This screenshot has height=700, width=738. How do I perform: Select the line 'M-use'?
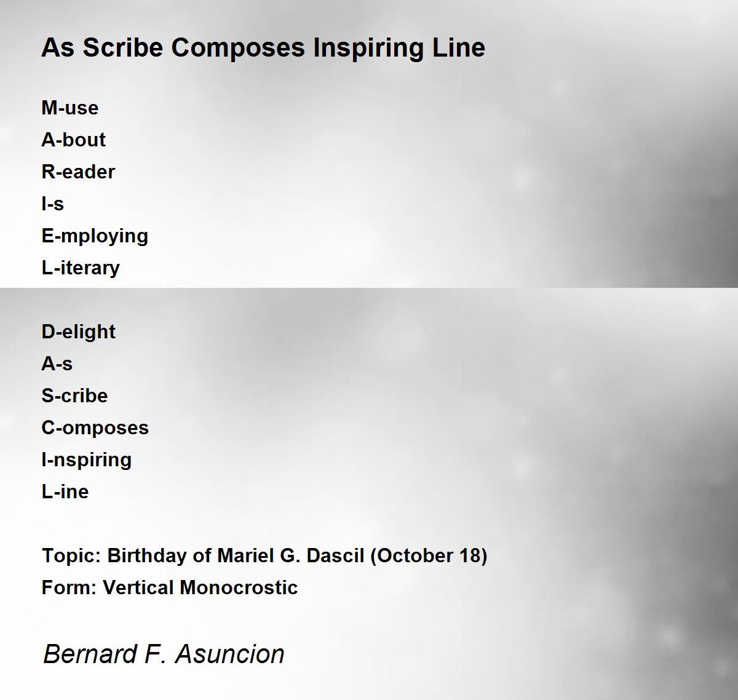70,108
